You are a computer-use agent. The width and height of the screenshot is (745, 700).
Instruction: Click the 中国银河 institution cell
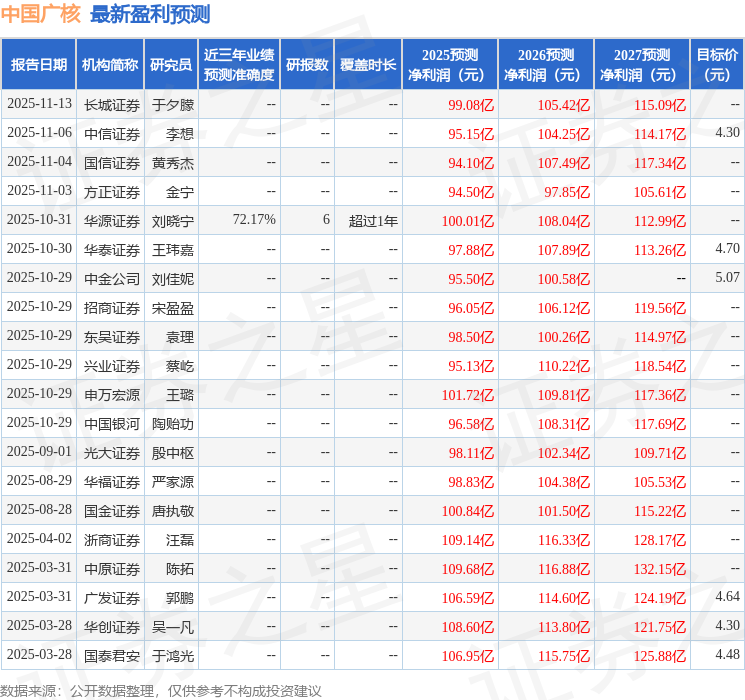pyautogui.click(x=112, y=424)
